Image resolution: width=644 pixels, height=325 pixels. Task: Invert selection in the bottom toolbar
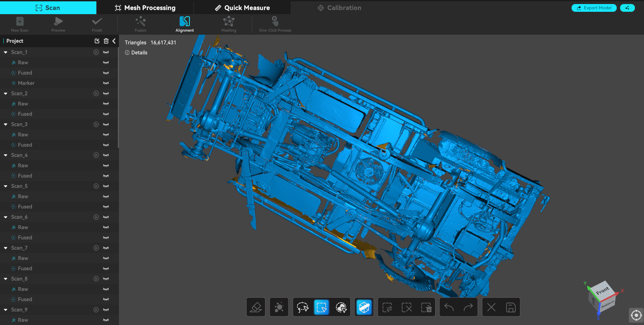pos(387,307)
